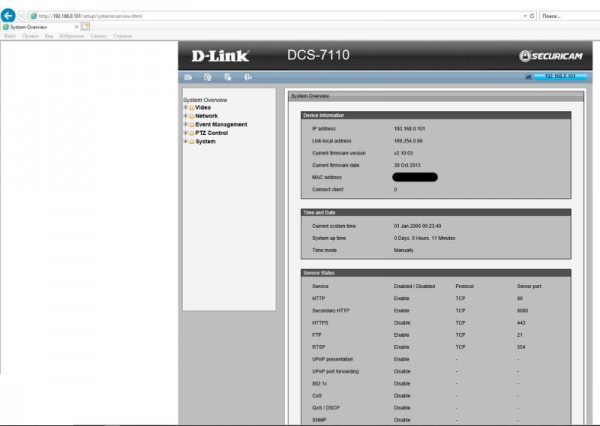600x426 pixels.
Task: Click the second D-Link toolbar icon with monitor
Action: [x=208, y=77]
